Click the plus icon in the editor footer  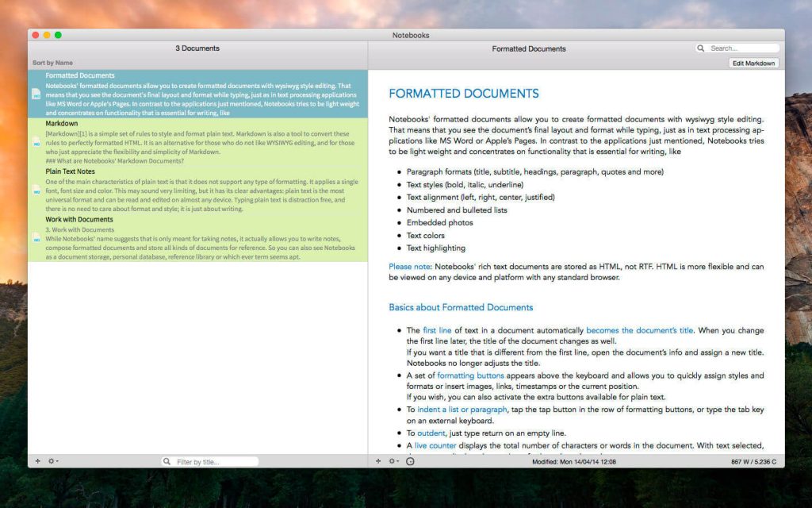tap(380, 460)
